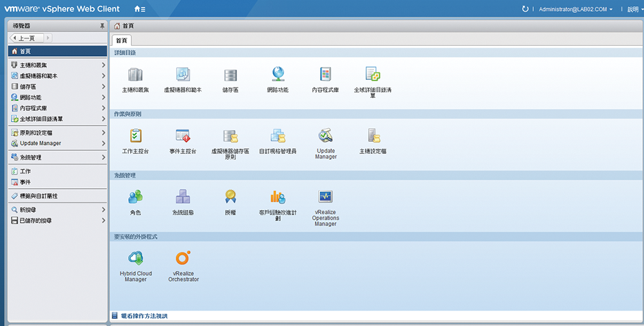644x326 pixels.
Task: Open Hybrid Cloud Manager plugin icon
Action: tap(135, 258)
